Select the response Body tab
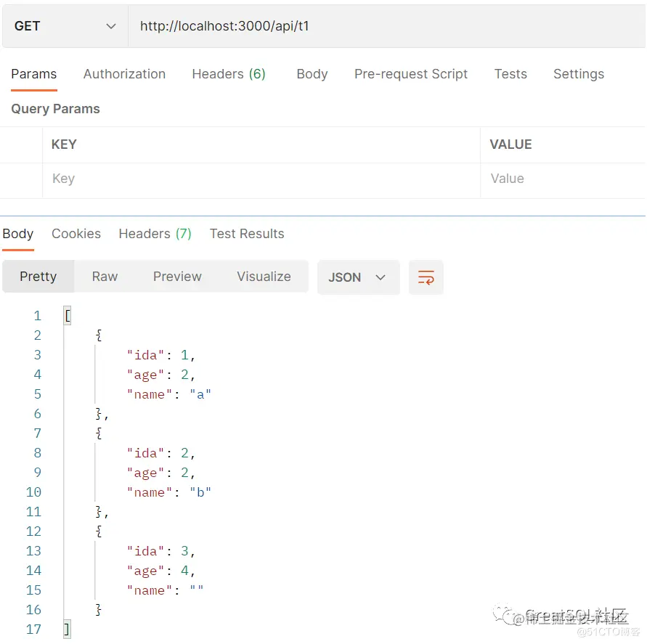 [17, 234]
